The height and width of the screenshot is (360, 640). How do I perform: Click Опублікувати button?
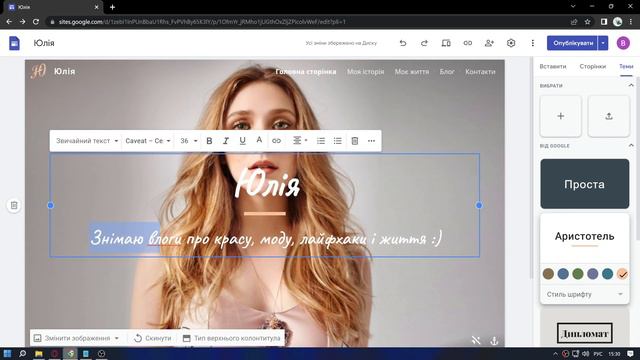coord(573,43)
